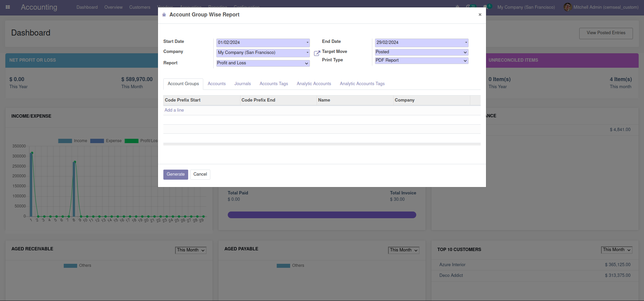Screen dimensions: 644x301
Task: Open the Print Type dropdown
Action: click(x=422, y=60)
